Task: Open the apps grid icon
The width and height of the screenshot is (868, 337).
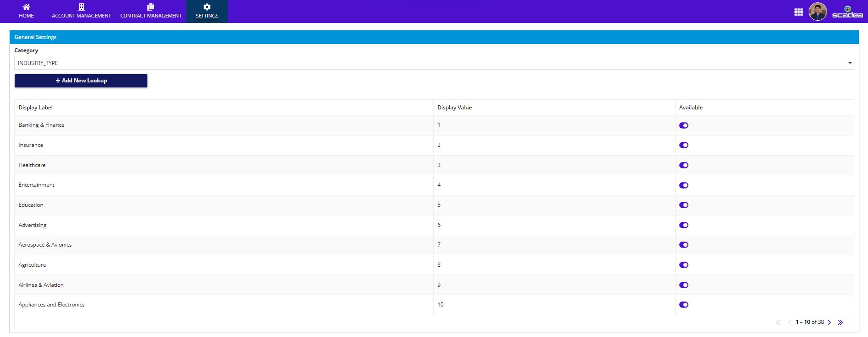Action: [x=798, y=12]
